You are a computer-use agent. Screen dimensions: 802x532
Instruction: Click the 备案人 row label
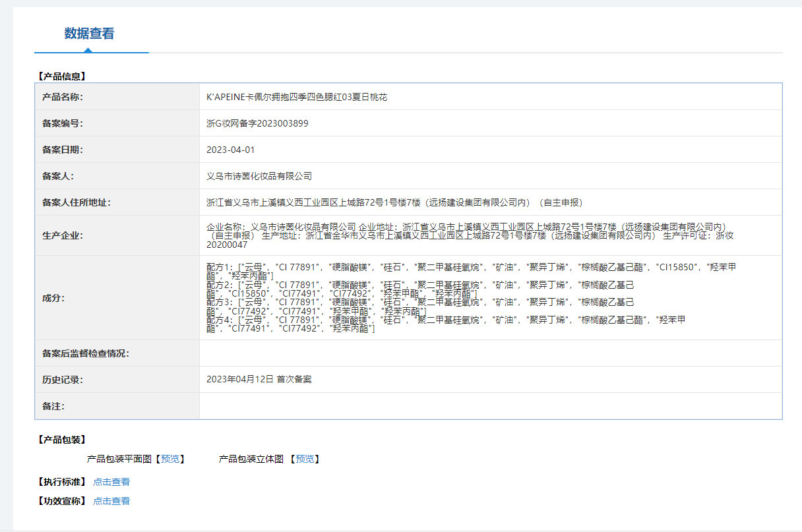tap(58, 176)
